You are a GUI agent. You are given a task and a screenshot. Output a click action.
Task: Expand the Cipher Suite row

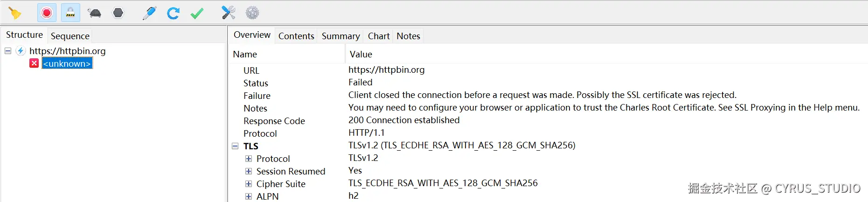(249, 184)
